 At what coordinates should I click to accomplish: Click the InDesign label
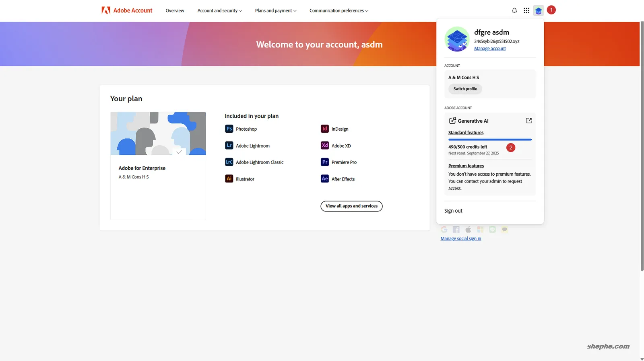click(x=340, y=129)
